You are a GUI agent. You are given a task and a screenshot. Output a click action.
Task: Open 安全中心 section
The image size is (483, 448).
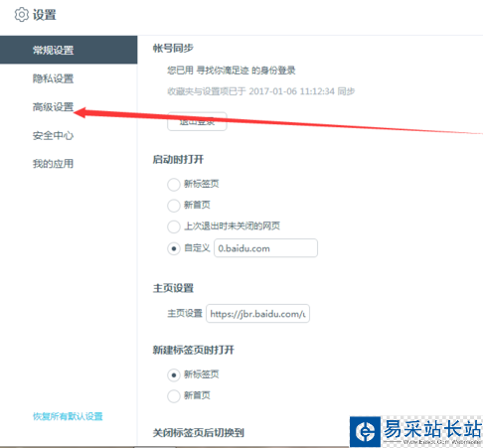point(53,135)
